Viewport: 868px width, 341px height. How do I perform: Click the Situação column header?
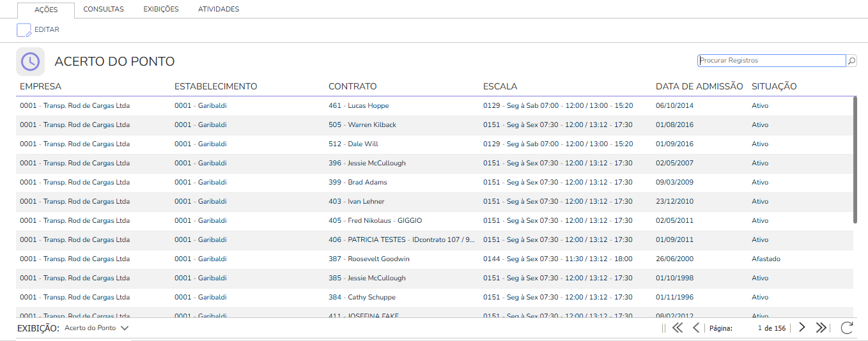click(x=774, y=86)
